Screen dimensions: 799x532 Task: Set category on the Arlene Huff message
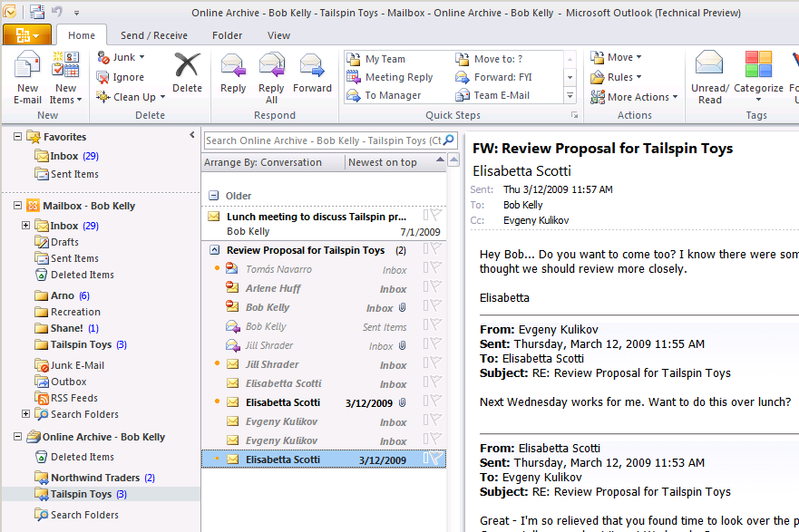coord(426,286)
